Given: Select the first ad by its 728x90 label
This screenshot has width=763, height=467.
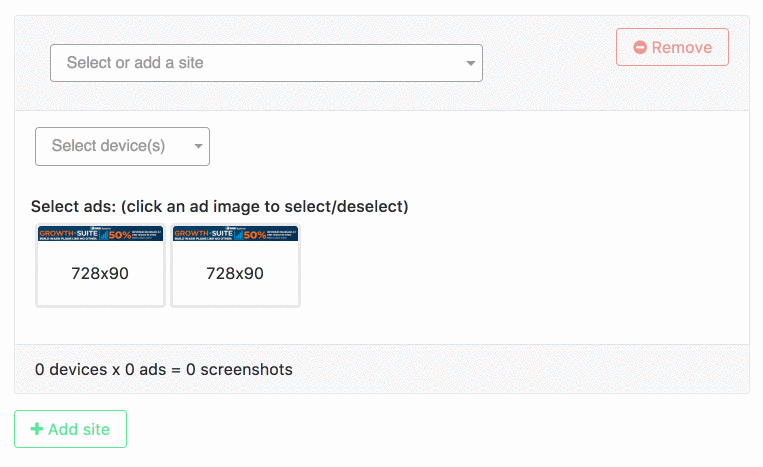Looking at the screenshot, I should pos(100,273).
